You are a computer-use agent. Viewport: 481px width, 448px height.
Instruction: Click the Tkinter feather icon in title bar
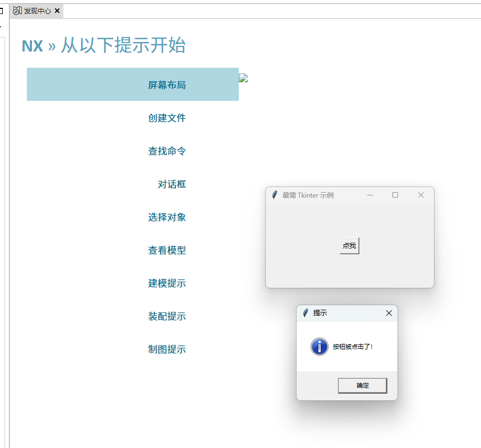click(x=275, y=195)
